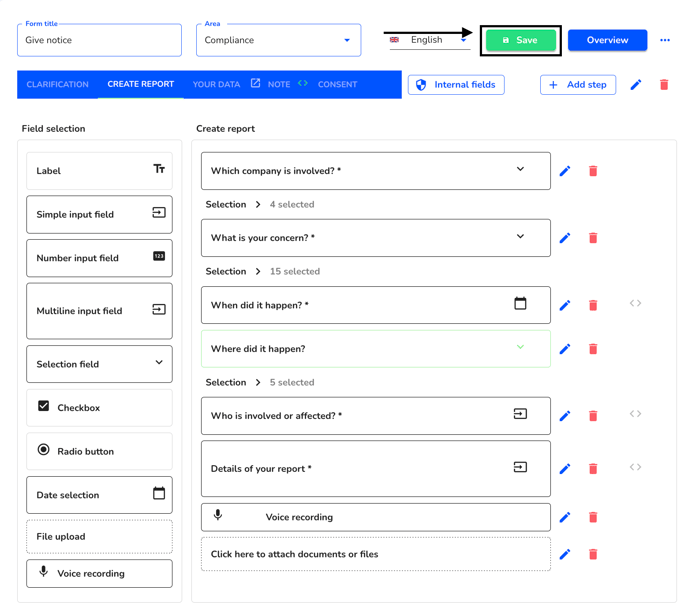The image size is (688, 615).
Task: Click the external link icon beside Your Data
Action: [x=255, y=83]
